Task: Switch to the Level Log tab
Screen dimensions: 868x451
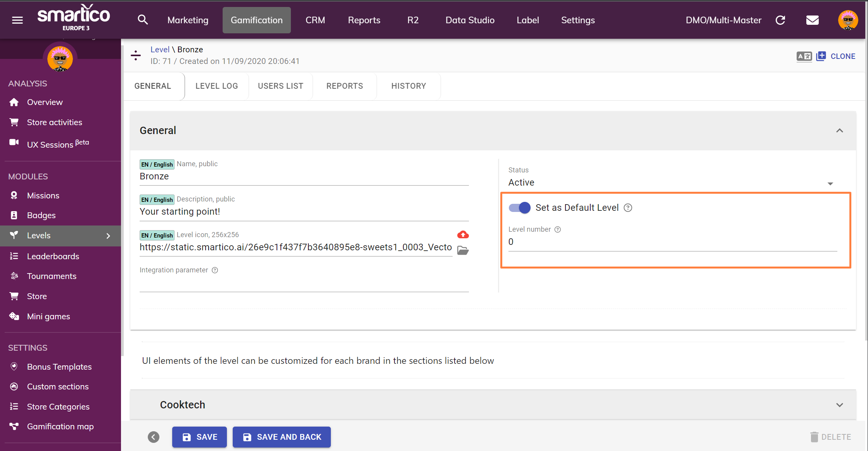Action: pyautogui.click(x=216, y=86)
